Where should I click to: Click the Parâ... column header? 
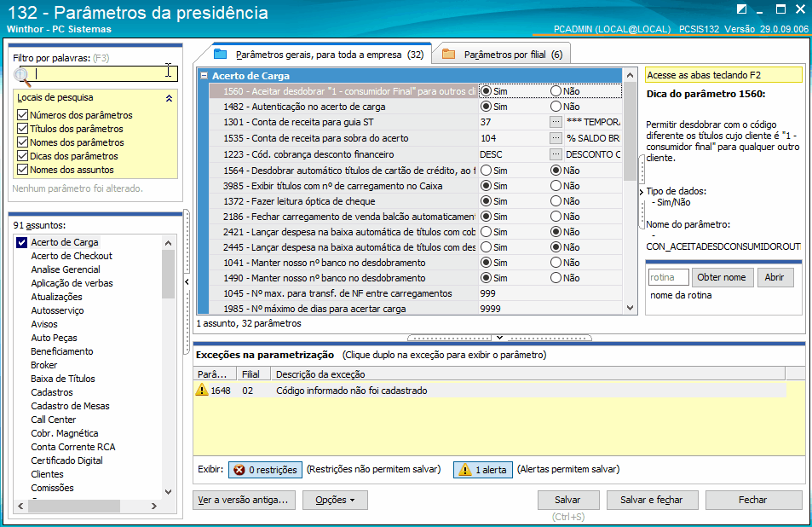[x=215, y=374]
